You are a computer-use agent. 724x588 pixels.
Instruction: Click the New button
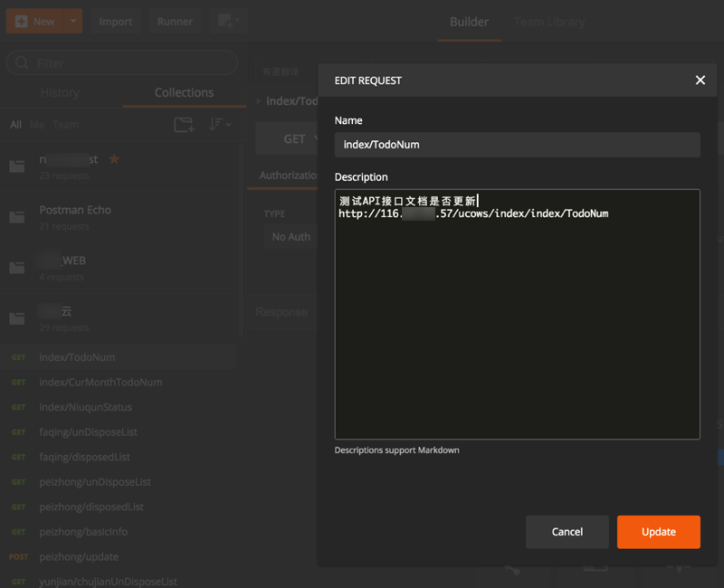[x=35, y=21]
